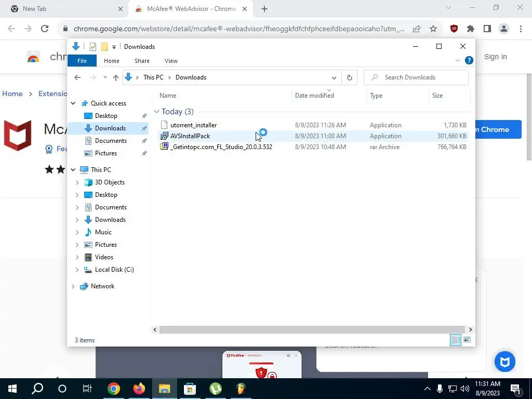Image resolution: width=532 pixels, height=399 pixels.
Task: Click the McAfee shield floating badge
Action: 505,362
